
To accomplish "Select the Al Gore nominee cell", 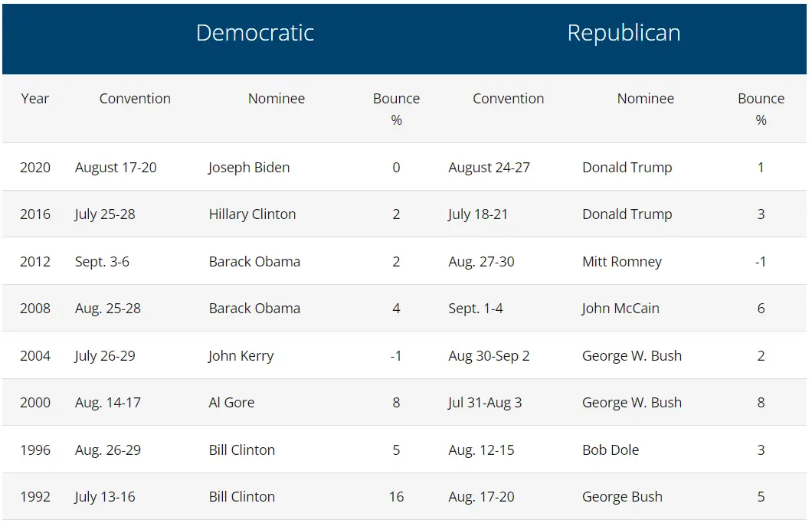I will pyautogui.click(x=231, y=403).
